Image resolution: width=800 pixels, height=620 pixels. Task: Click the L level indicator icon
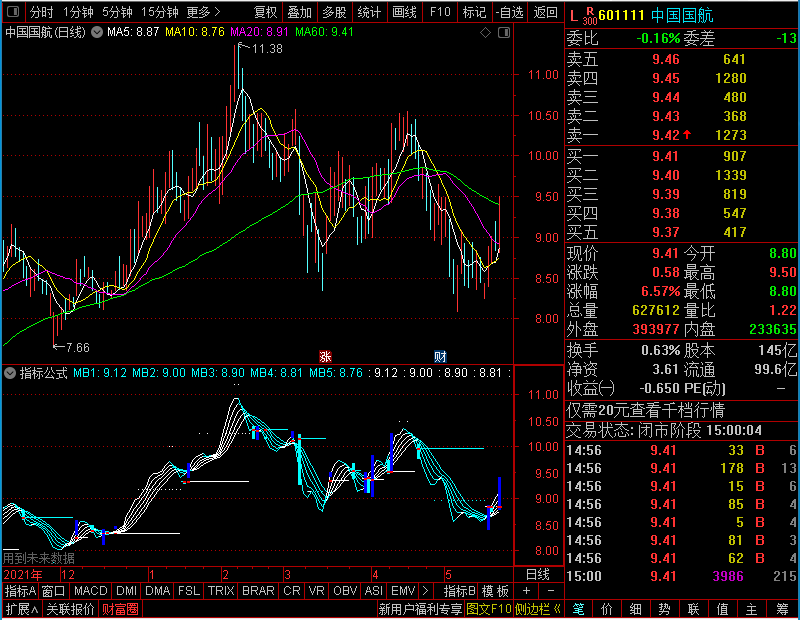point(574,16)
